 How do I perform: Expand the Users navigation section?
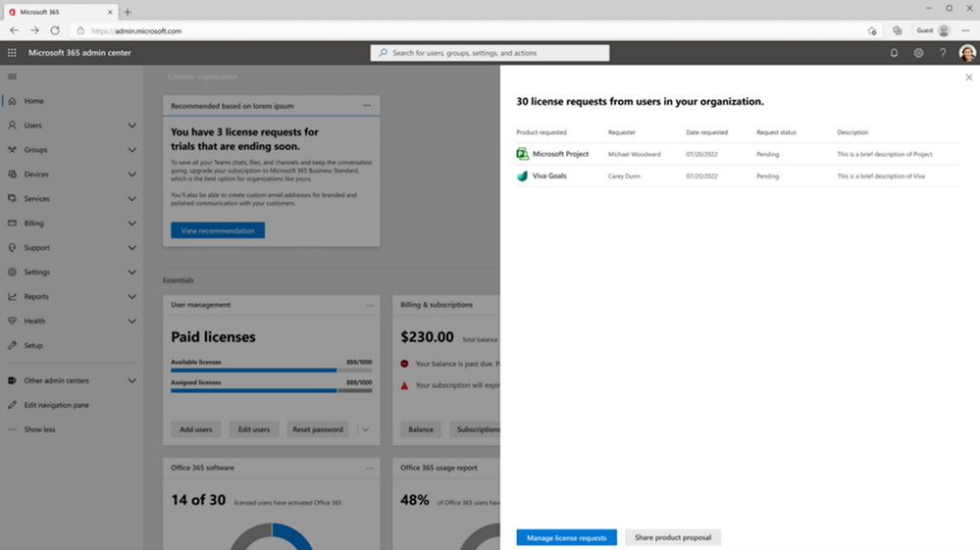131,125
